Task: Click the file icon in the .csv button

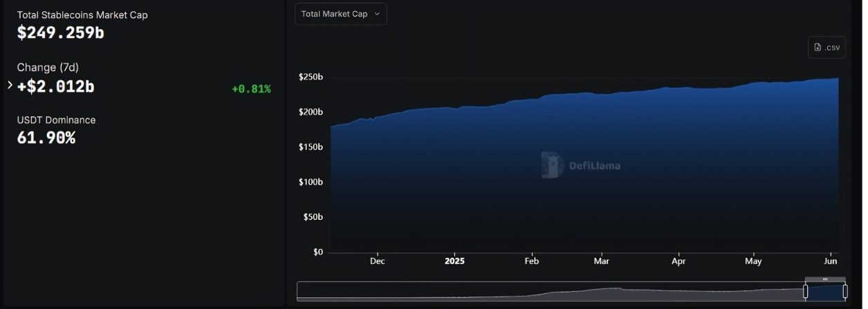Action: pos(818,47)
